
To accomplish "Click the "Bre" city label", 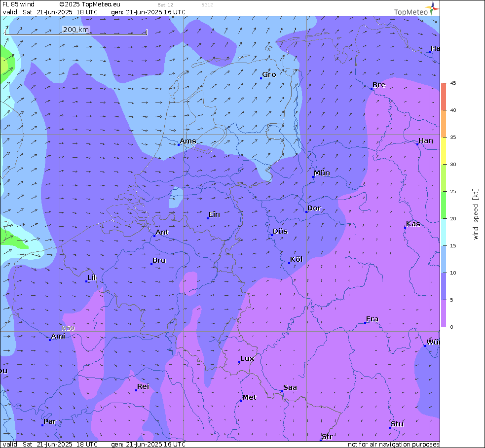I will 379,85.
